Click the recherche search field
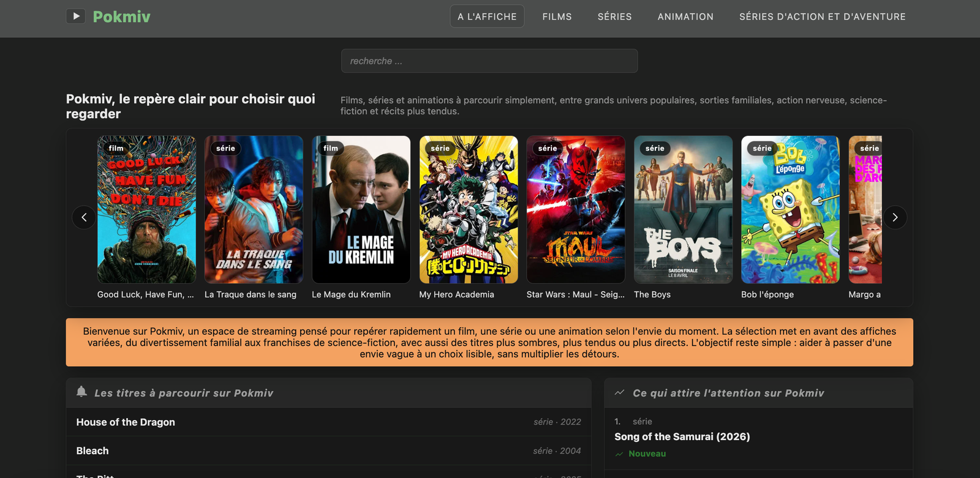 point(489,61)
